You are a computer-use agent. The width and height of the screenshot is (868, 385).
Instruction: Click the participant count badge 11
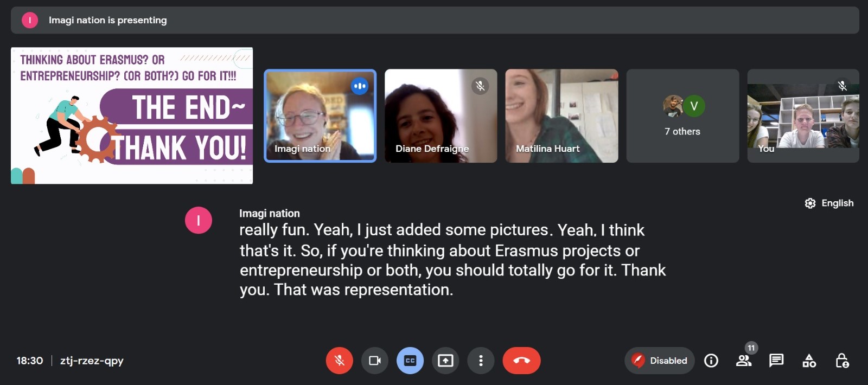(751, 348)
